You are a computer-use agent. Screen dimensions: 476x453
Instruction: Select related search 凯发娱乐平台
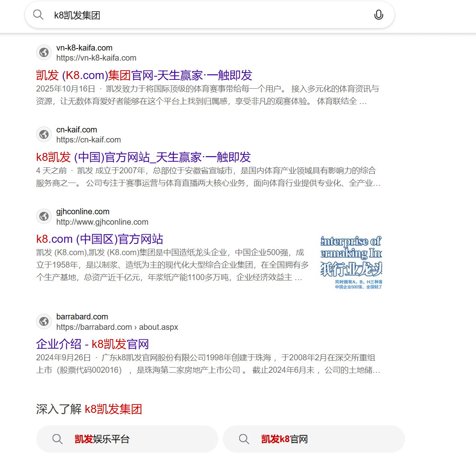[127, 439]
